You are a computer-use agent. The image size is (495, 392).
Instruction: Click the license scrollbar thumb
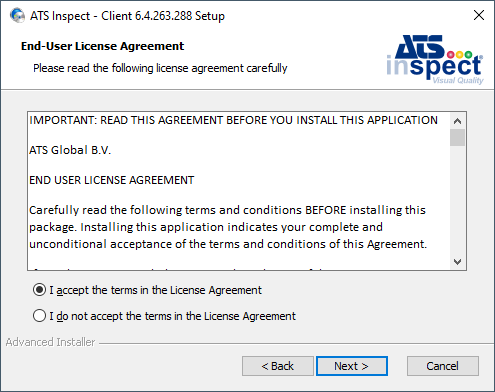tap(457, 137)
